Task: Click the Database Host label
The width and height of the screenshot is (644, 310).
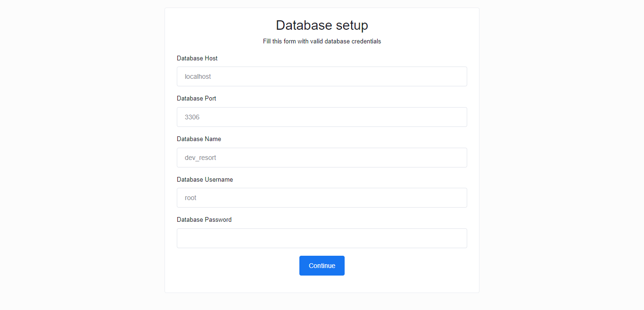Action: pyautogui.click(x=197, y=58)
